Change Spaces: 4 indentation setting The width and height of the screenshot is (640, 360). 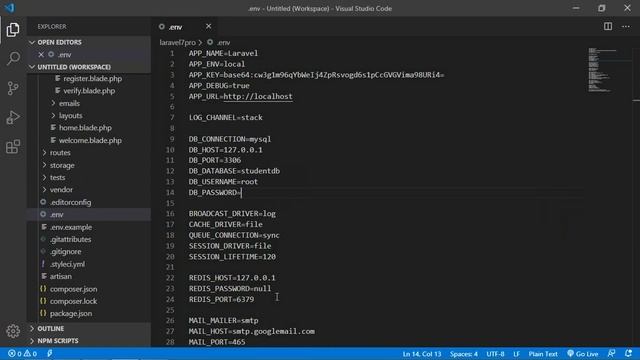coord(464,354)
